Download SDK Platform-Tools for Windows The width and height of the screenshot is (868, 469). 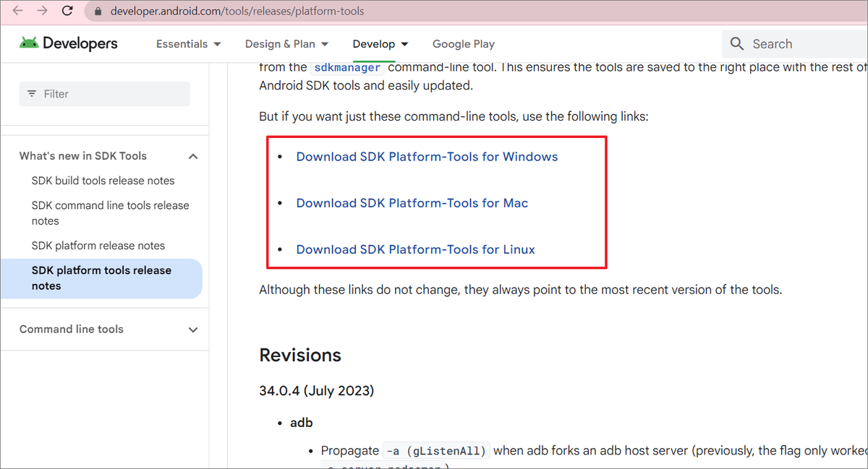click(x=427, y=157)
